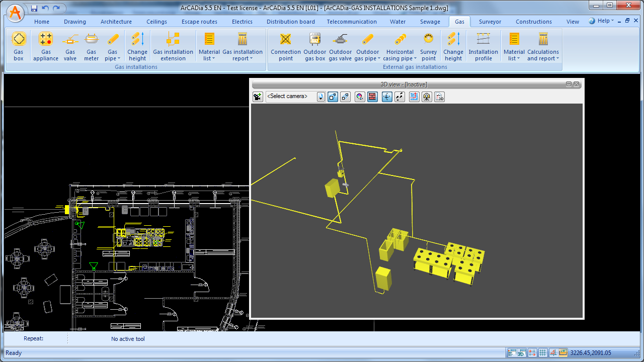Open the Installation profile tool
Image resolution: width=644 pixels, height=362 pixels.
click(x=483, y=46)
